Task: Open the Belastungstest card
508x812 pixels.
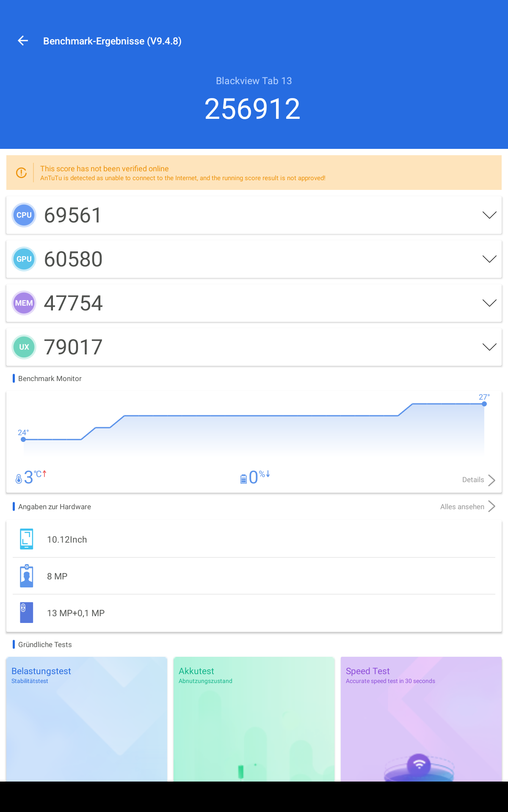Action: tap(87, 719)
